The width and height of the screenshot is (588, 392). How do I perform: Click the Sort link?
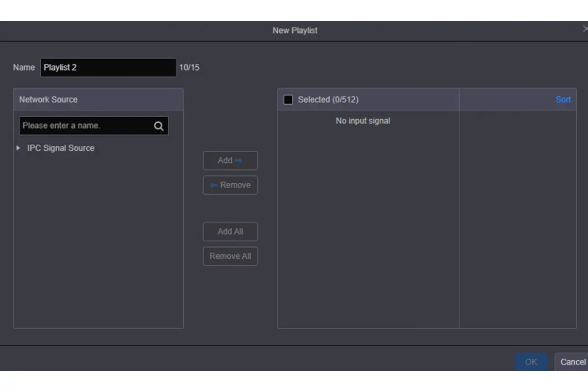tap(563, 99)
